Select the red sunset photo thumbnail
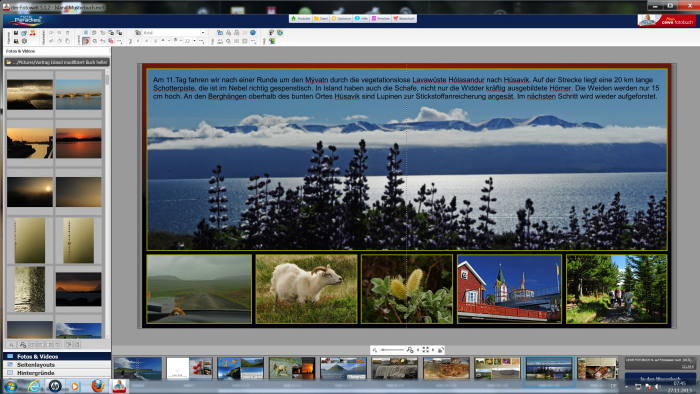The width and height of the screenshot is (700, 394). 79,143
